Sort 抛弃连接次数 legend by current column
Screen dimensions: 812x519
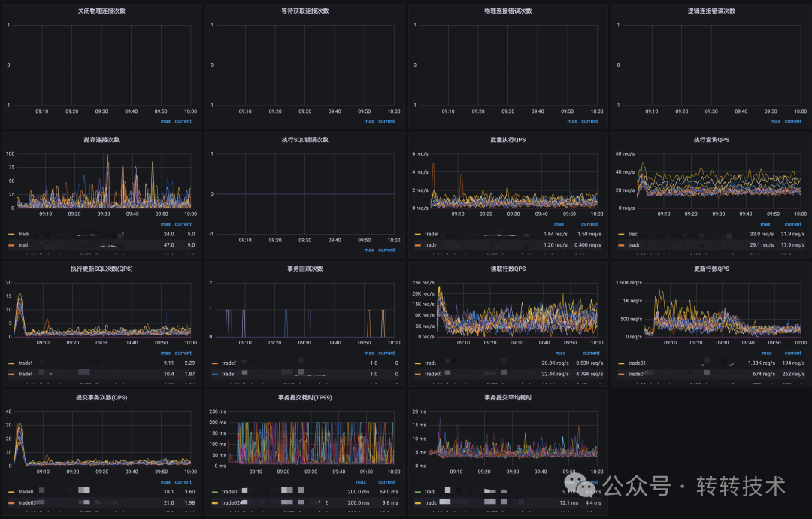tap(183, 224)
